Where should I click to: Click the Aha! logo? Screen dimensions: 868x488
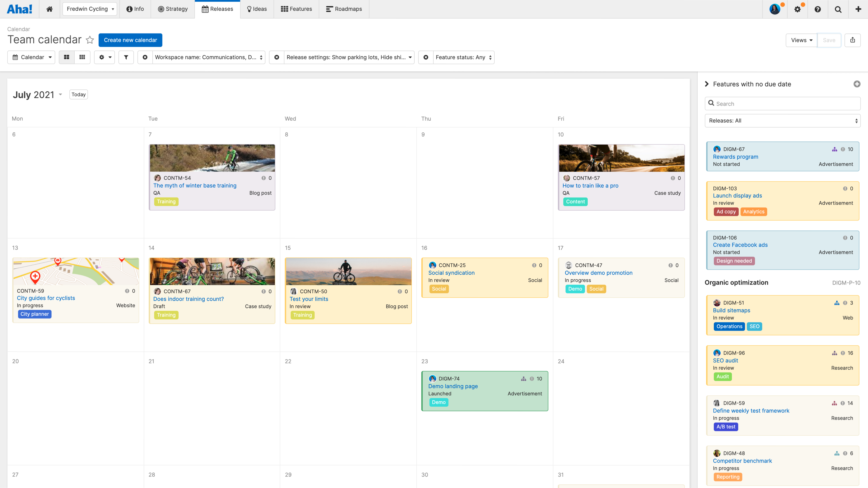(19, 9)
